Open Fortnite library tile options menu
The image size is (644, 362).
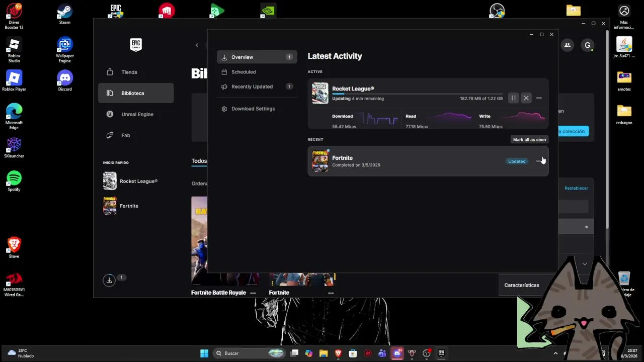tap(331, 293)
